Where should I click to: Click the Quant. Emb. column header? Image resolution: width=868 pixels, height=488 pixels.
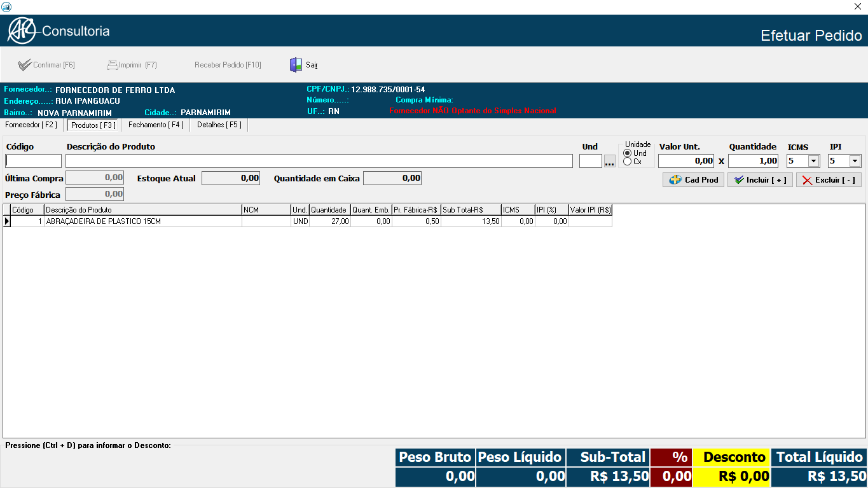tap(371, 210)
